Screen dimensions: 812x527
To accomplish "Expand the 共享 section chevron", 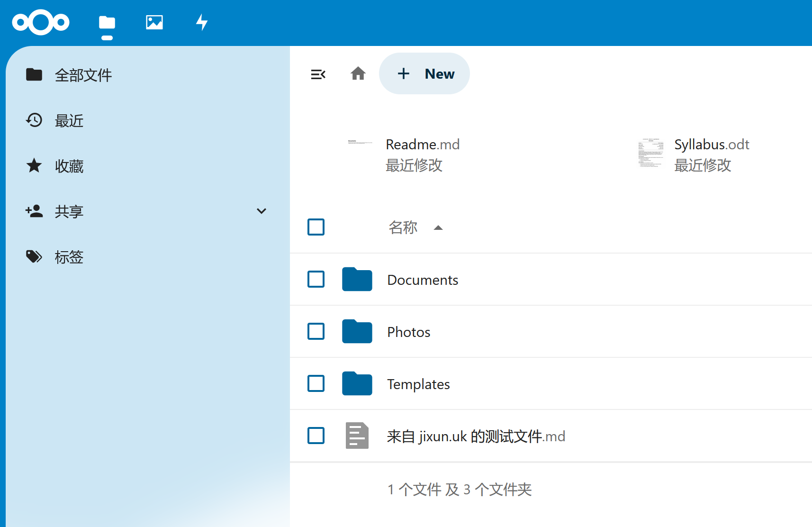I will click(261, 211).
